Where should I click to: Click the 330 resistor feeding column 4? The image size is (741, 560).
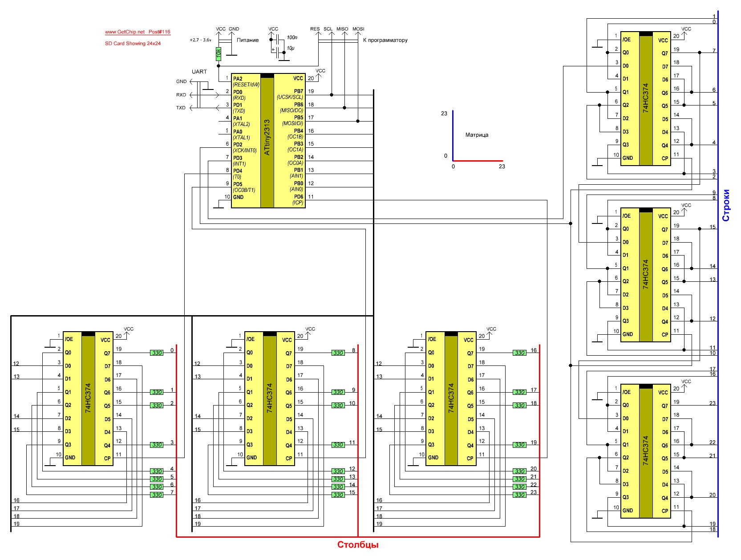(x=157, y=471)
